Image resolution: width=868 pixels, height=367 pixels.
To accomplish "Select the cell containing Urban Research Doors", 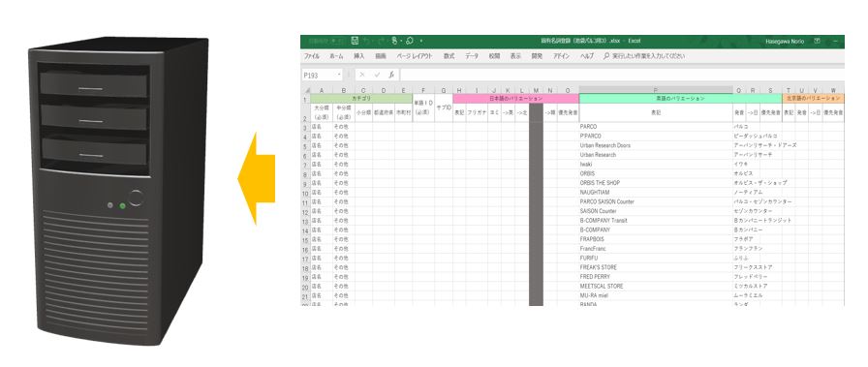I will tap(656, 145).
